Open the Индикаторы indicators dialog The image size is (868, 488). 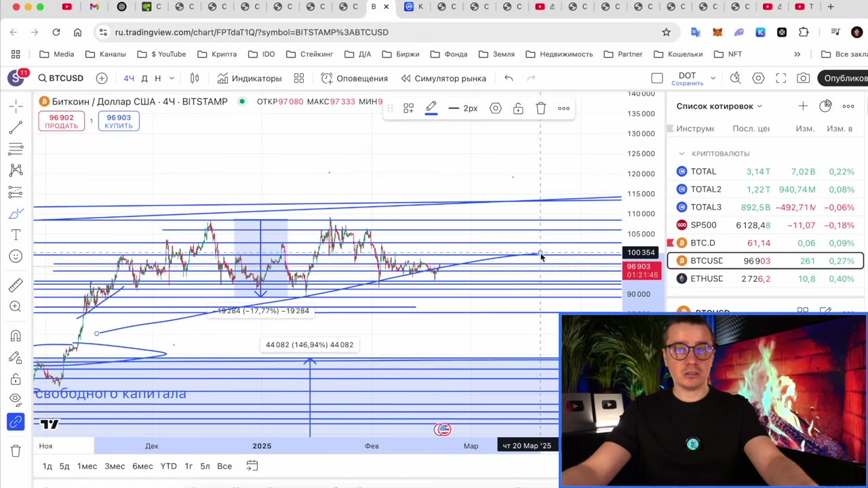tap(249, 78)
